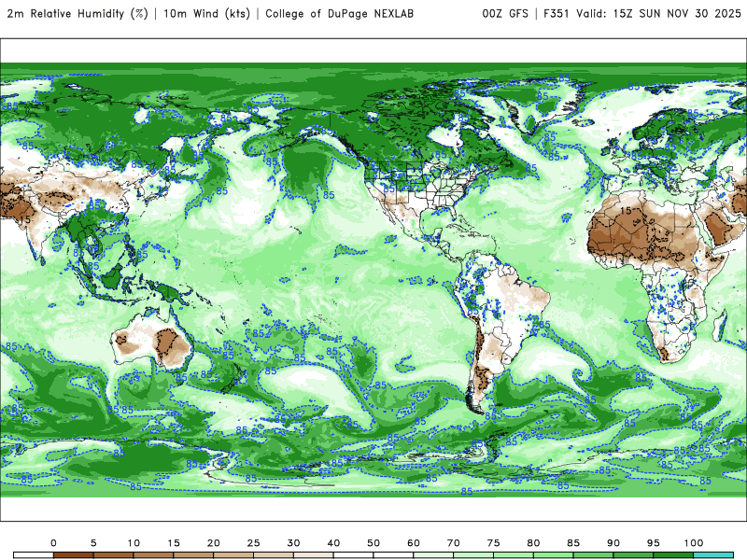This screenshot has width=747, height=560.
Task: Pick the 85–90% medium green swatch
Action: coord(594,555)
